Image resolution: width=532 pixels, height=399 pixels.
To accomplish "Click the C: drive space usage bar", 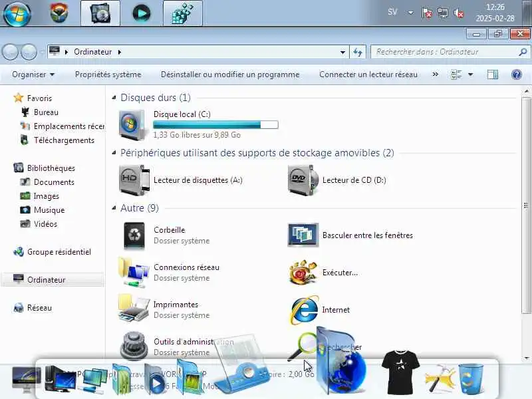I will 215,125.
